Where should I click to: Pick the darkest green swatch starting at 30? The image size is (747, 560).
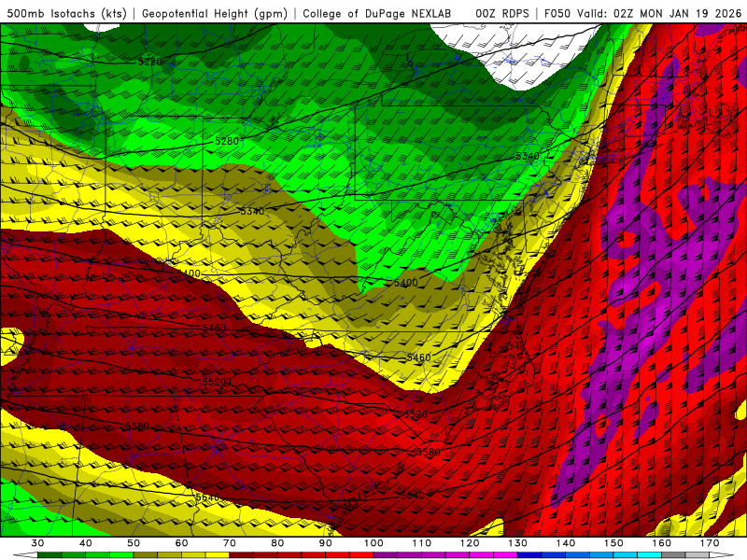click(x=49, y=555)
